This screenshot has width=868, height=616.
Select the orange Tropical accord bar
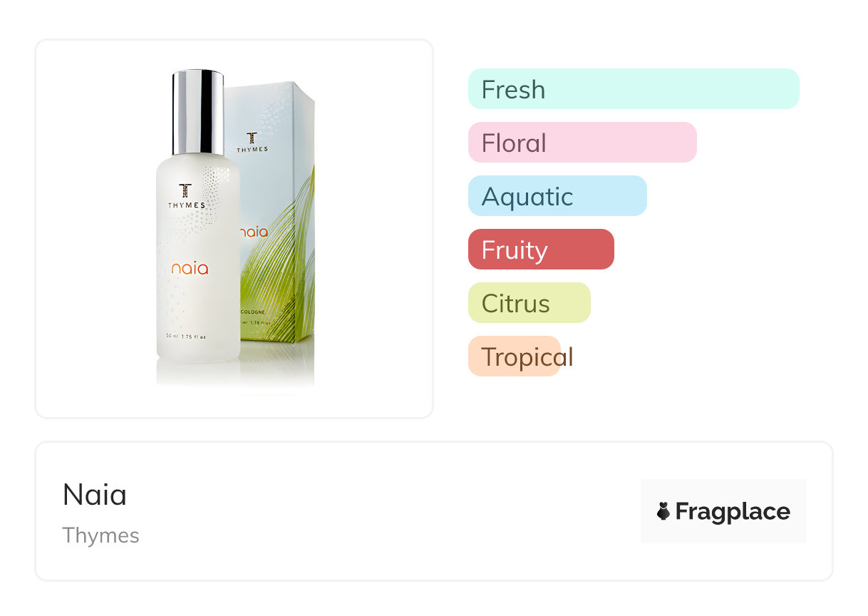click(515, 356)
